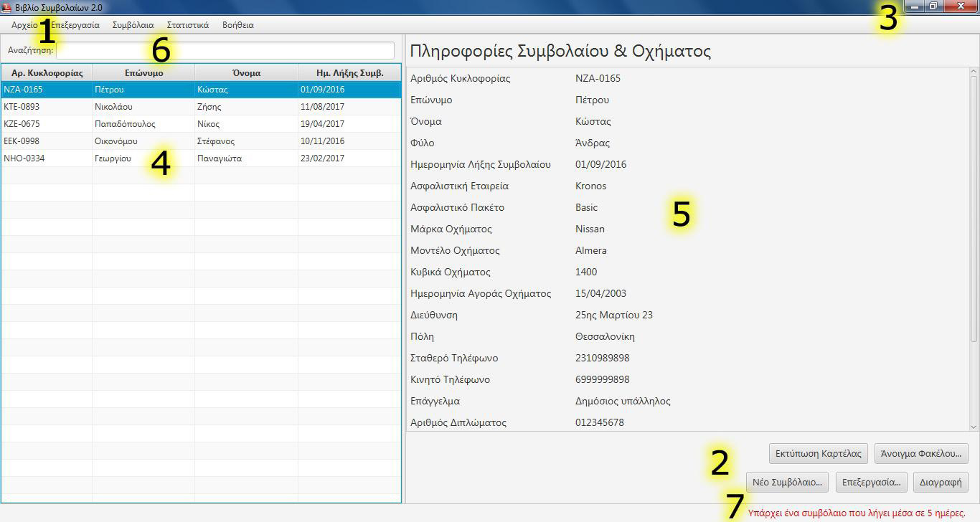Open the Στατιστικά menu
This screenshot has height=522, width=980.
[x=187, y=25]
